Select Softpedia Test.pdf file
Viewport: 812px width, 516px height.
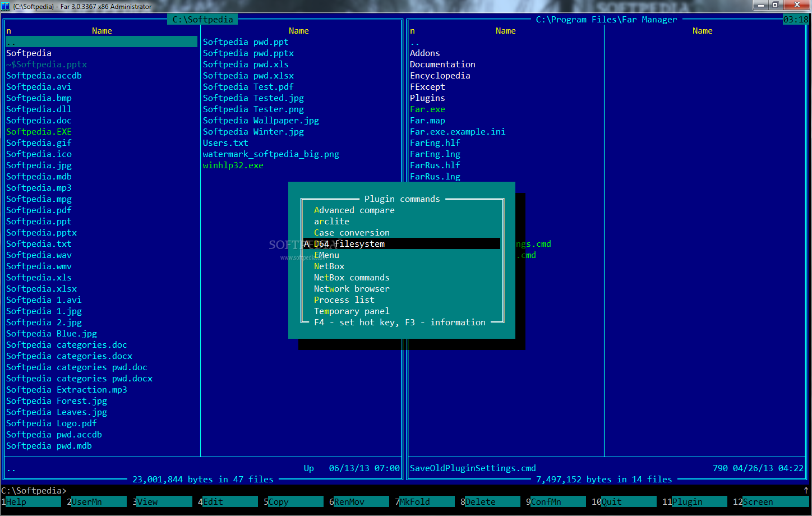tap(248, 87)
